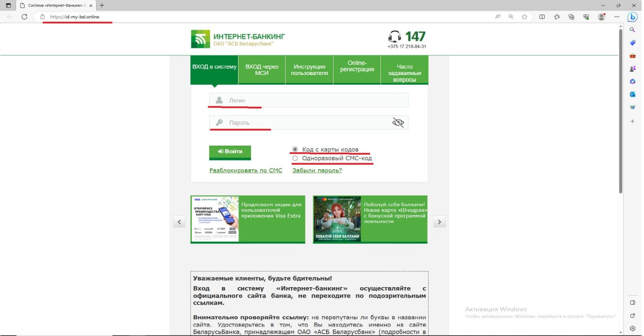Click the Read aloud icon in address bar

(498, 17)
